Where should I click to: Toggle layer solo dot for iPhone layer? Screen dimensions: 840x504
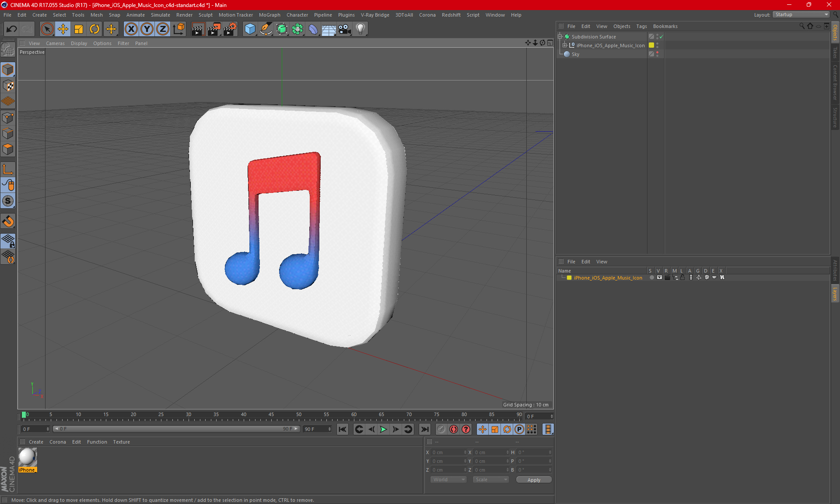coord(652,278)
